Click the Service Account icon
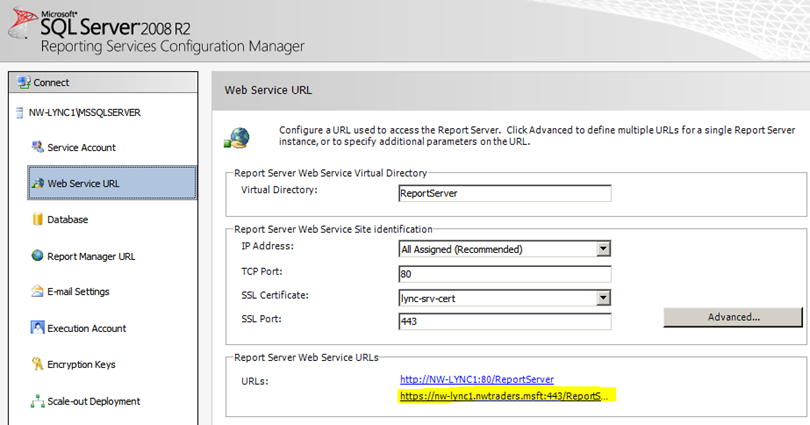 tap(37, 147)
